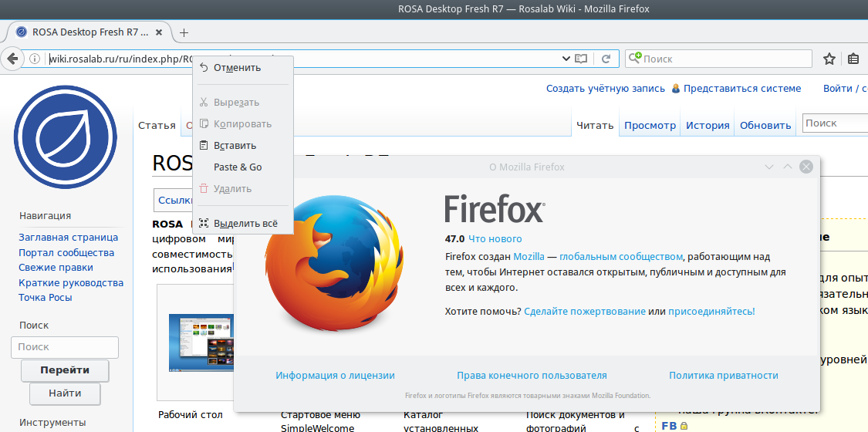
Task: Open Права конечного пользователя link
Action: 532,376
